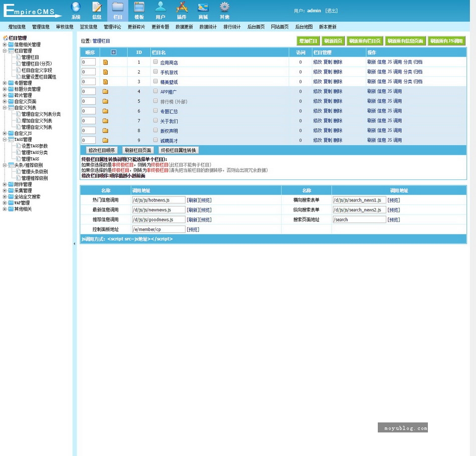Tick the APP推广 checkbox
The width and height of the screenshot is (476, 456).
click(155, 91)
